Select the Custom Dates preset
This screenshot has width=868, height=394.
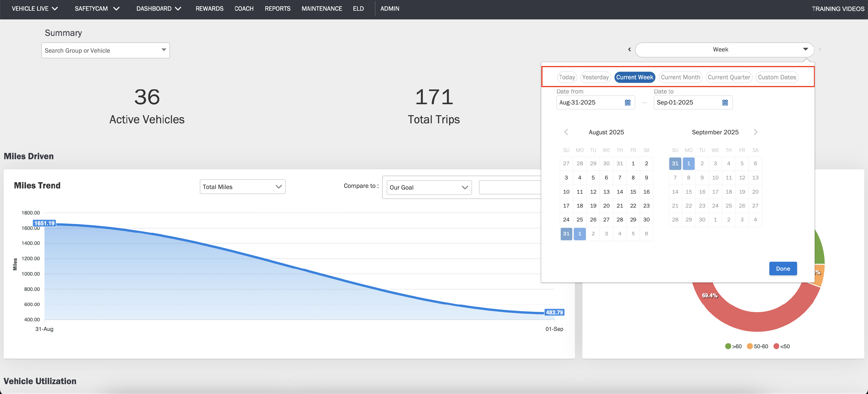(777, 77)
